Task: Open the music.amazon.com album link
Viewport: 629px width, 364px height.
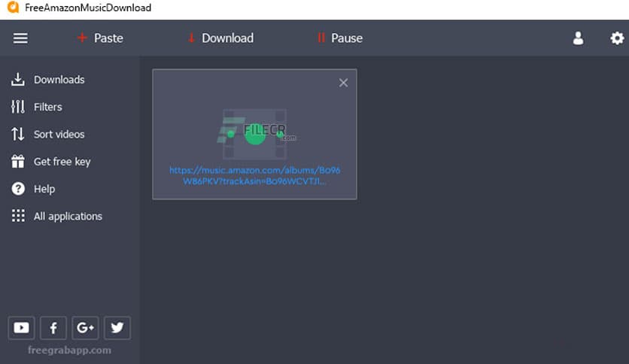Action: point(254,175)
